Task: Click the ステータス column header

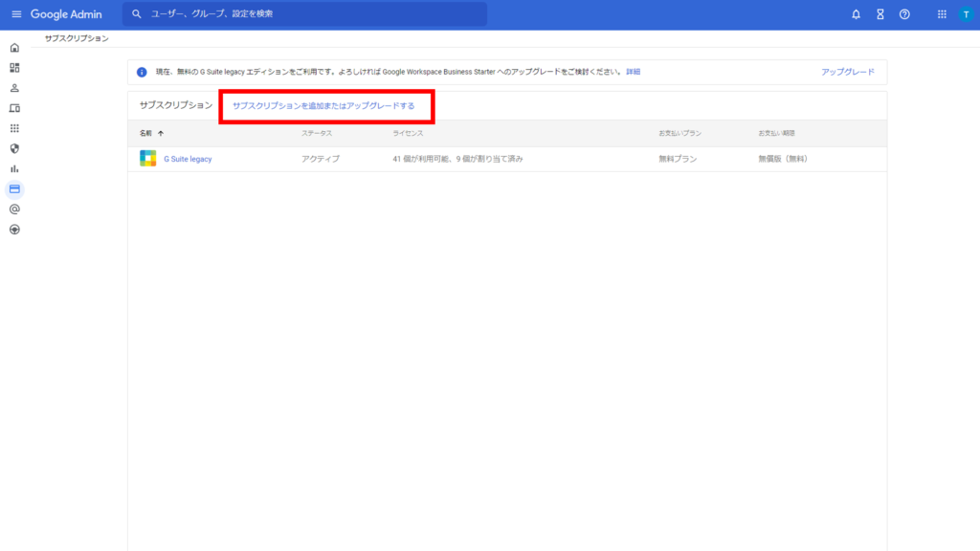Action: point(317,133)
